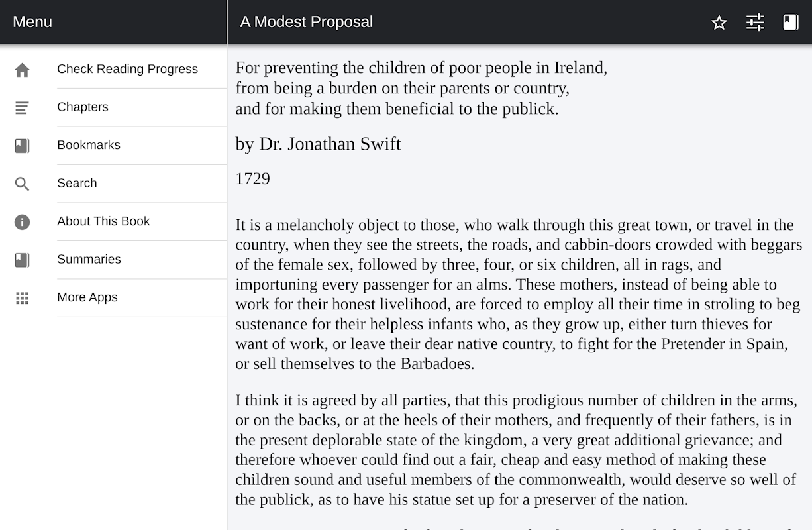Go to Summaries
Image resolution: width=812 pixels, height=530 pixels.
tap(89, 259)
